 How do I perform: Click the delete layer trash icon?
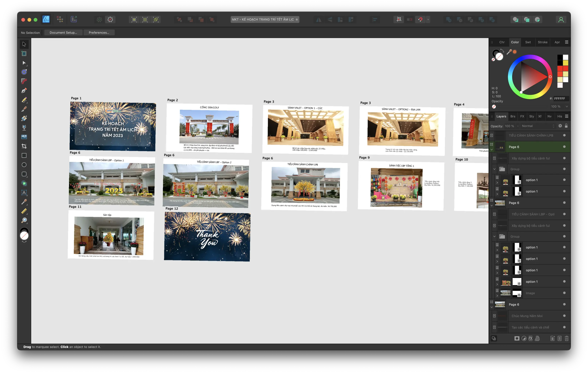pyautogui.click(x=567, y=338)
